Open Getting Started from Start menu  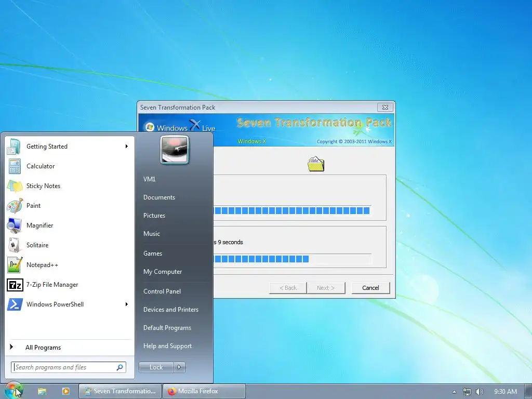click(x=69, y=146)
